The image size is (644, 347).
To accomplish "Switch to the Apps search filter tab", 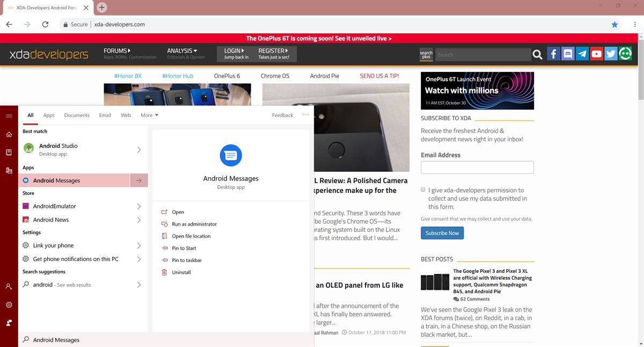I will coord(48,115).
